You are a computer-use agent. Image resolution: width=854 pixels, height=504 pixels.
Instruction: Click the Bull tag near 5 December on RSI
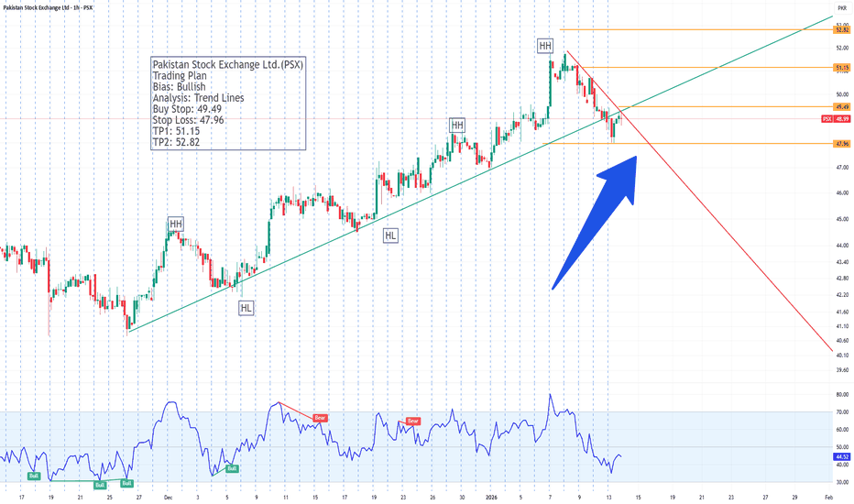pos(233,468)
